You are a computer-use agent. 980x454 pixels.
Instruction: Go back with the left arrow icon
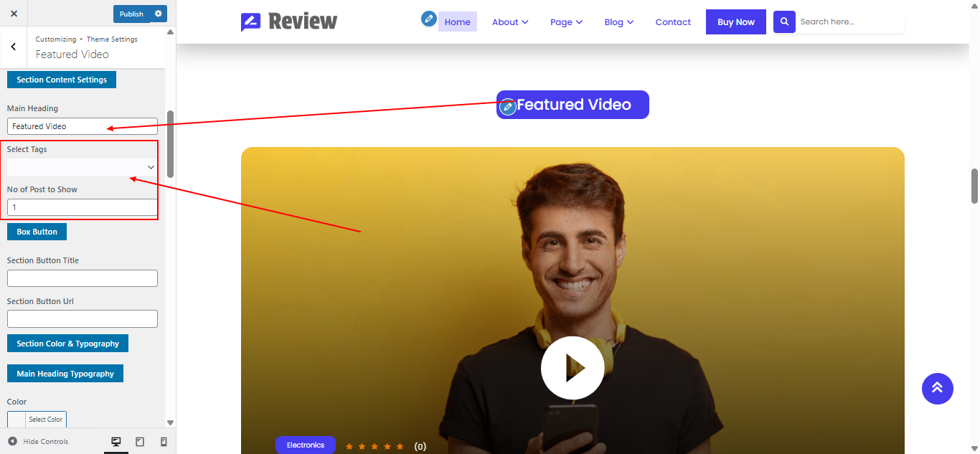coord(14,47)
